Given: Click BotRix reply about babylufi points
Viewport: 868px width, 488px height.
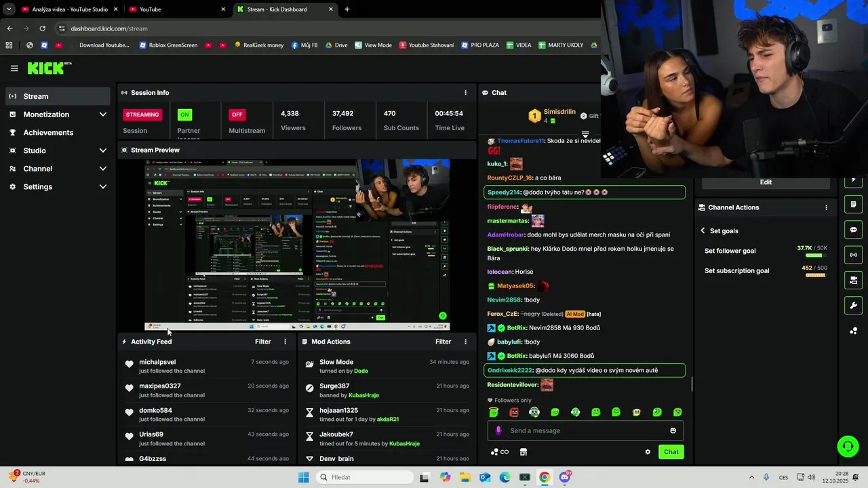Looking at the screenshot, I should tap(540, 356).
